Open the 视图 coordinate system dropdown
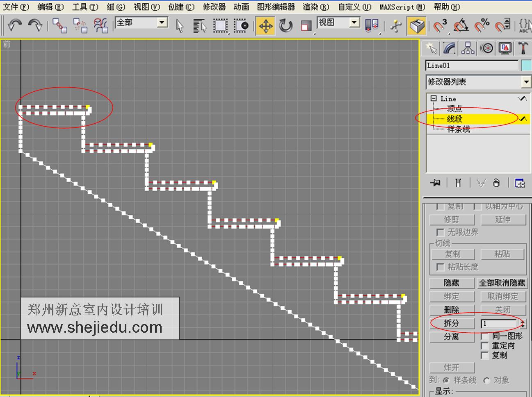The width and height of the screenshot is (532, 397). [x=354, y=23]
